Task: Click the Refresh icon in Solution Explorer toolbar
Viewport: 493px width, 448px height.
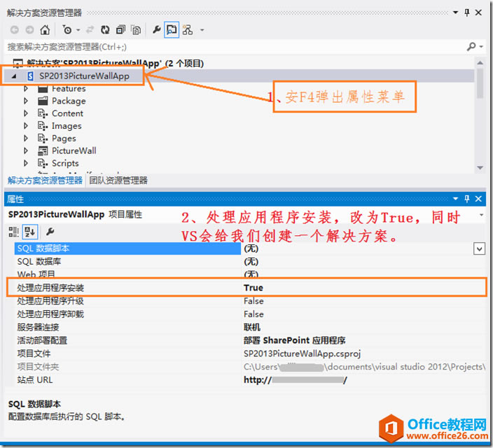Action: 105,30
